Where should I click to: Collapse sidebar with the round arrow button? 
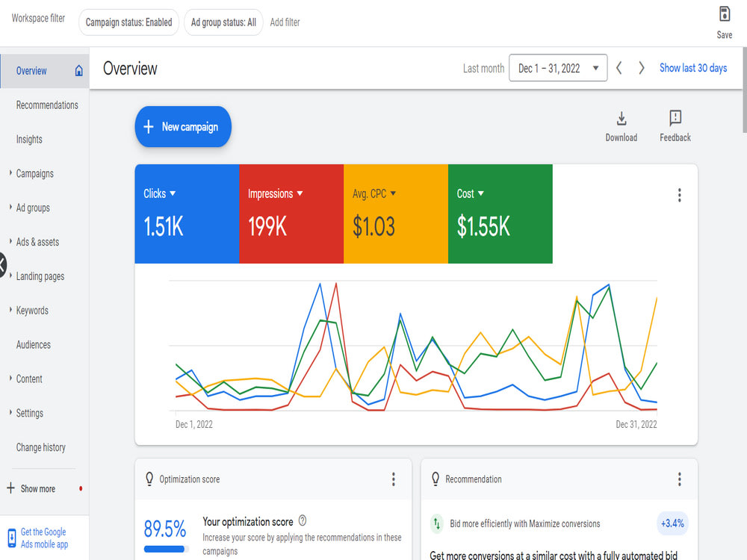tap(1, 264)
